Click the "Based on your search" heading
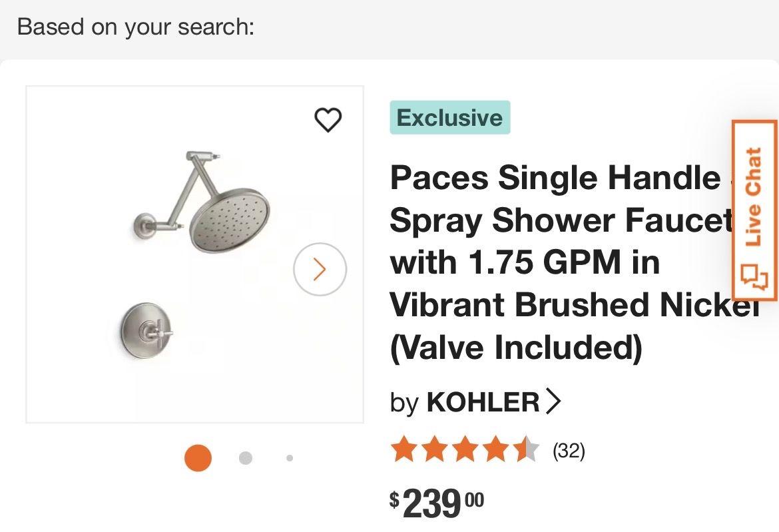779x532 pixels. pos(136,28)
